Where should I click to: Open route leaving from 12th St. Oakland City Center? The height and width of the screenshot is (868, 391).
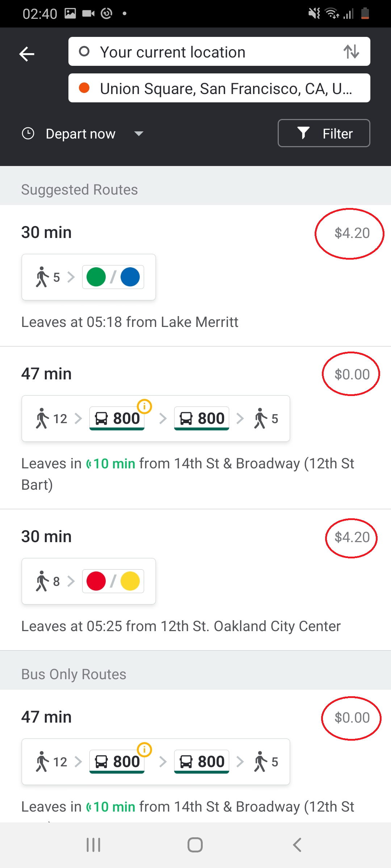tap(181, 626)
